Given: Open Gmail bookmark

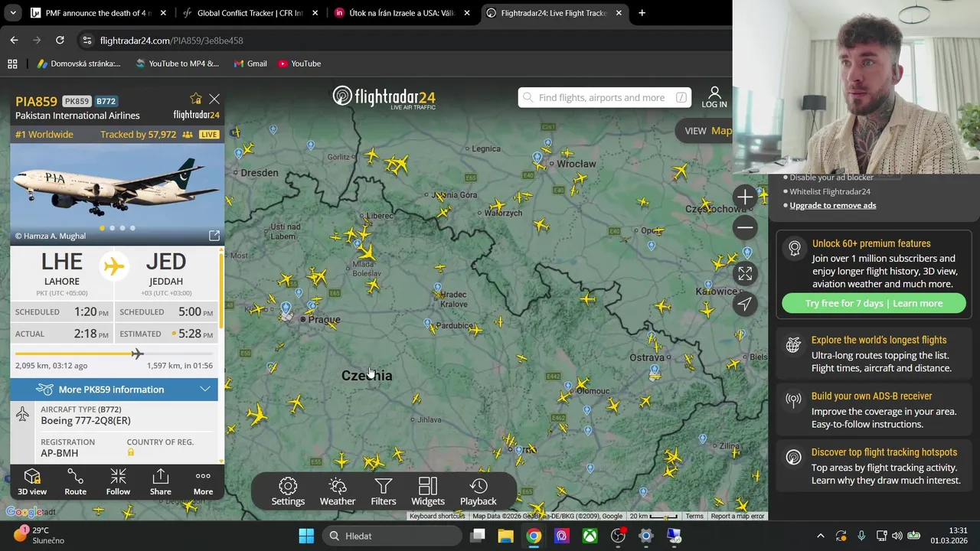Looking at the screenshot, I should click(250, 64).
